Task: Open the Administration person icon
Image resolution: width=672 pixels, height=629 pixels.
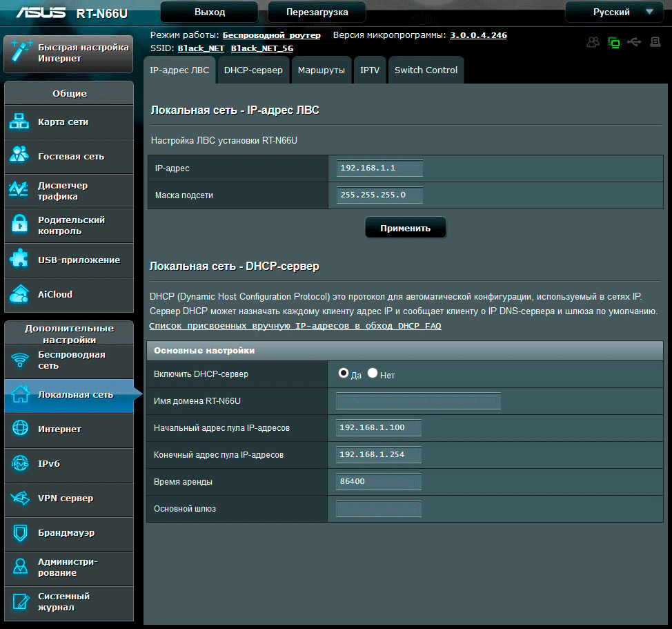Action: pyautogui.click(x=20, y=566)
